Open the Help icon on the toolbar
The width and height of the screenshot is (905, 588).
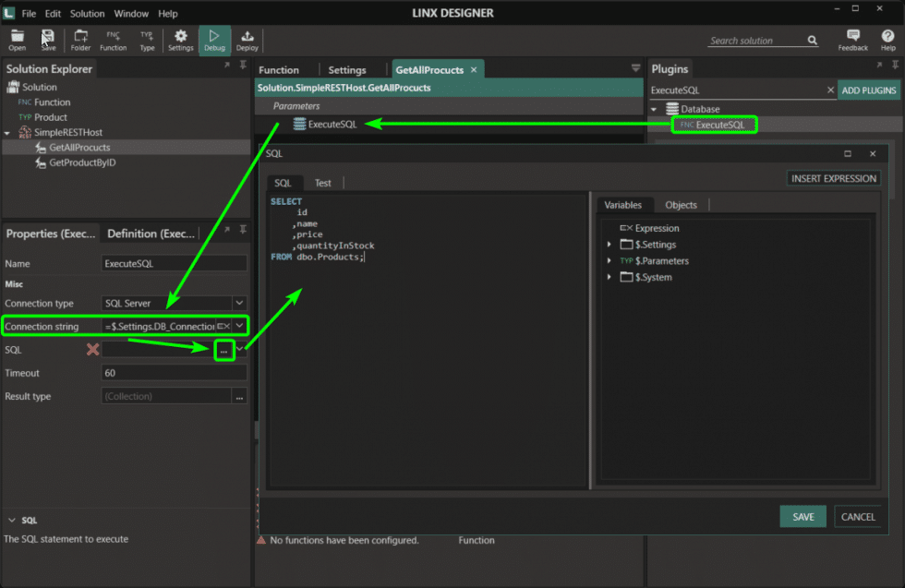click(x=887, y=40)
